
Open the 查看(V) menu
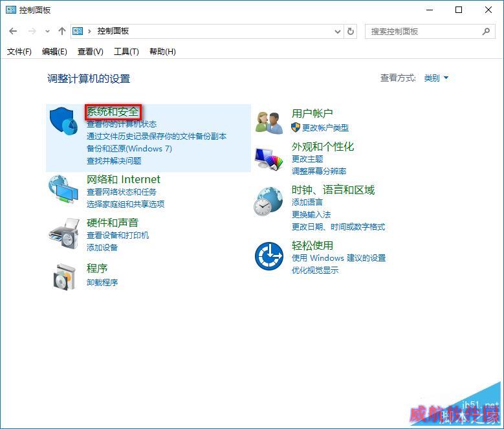click(x=91, y=51)
